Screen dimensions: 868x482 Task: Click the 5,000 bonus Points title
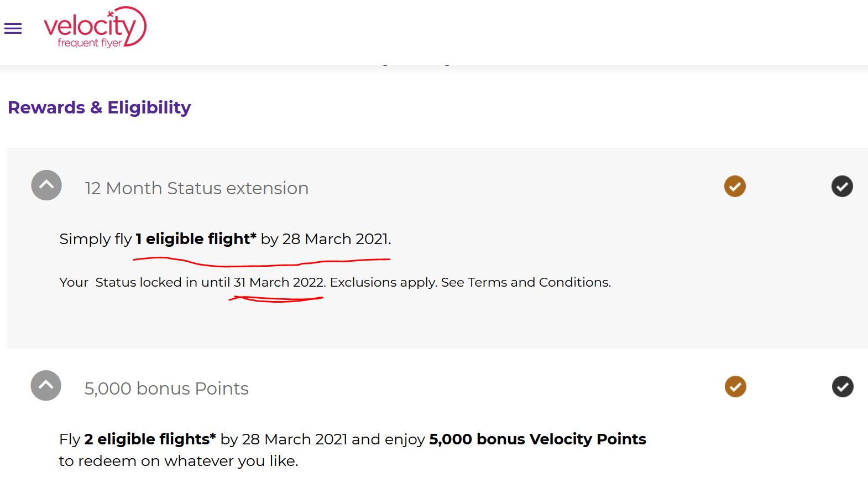(166, 388)
